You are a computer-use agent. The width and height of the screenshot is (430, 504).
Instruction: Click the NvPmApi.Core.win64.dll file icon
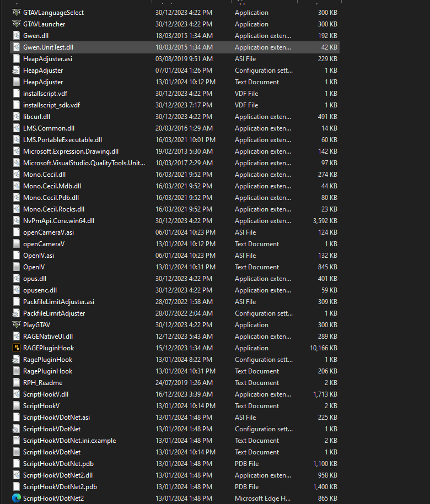[17, 221]
